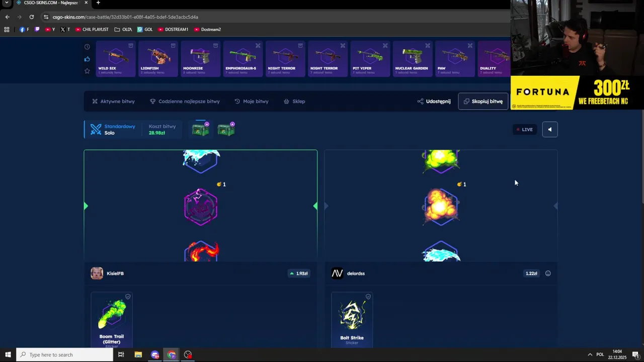Click the Windows Start button

click(8, 354)
